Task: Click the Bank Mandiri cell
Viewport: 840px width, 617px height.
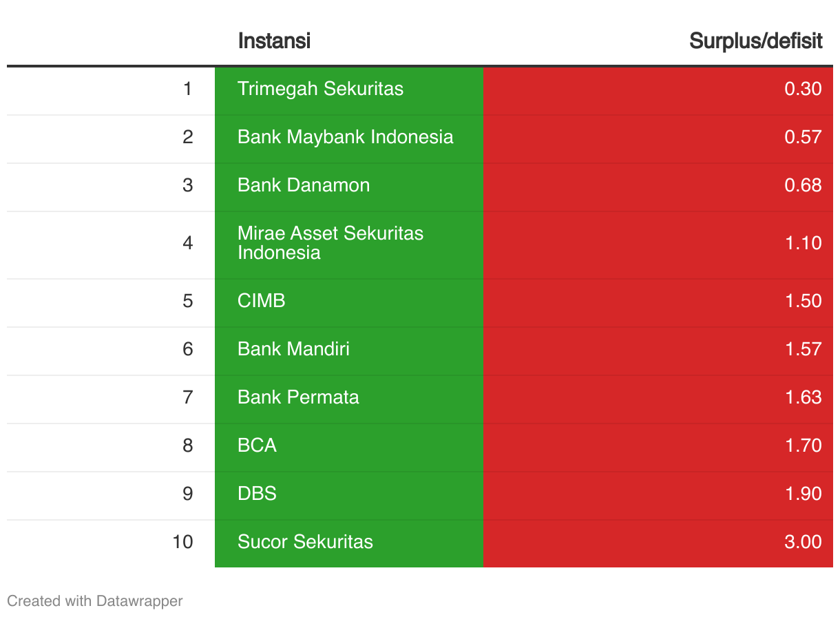Action: tap(349, 350)
